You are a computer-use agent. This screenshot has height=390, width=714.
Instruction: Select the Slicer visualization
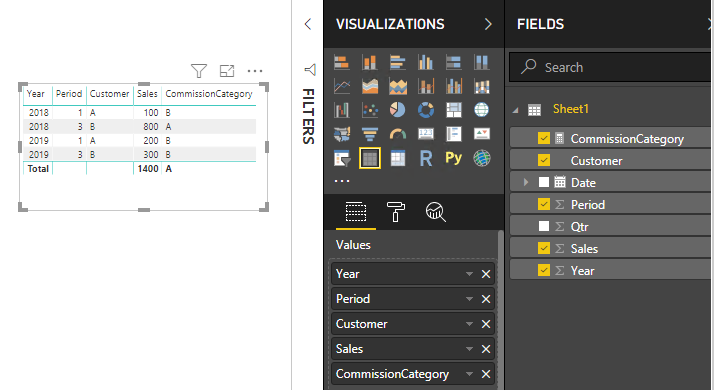342,158
